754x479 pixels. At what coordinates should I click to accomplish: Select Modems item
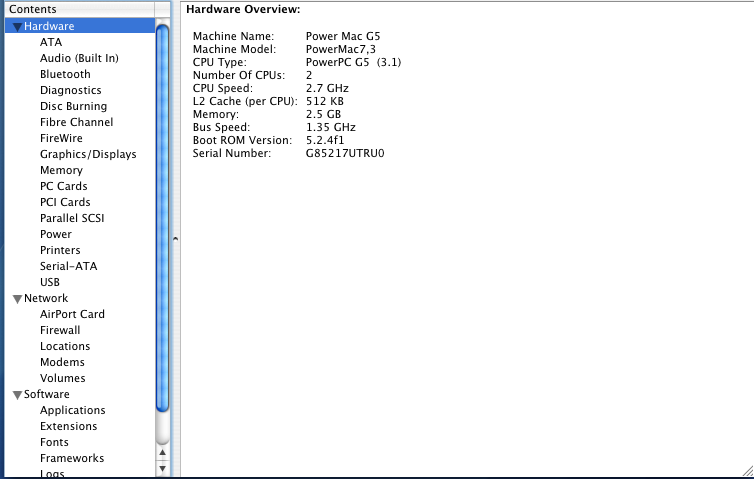(62, 362)
